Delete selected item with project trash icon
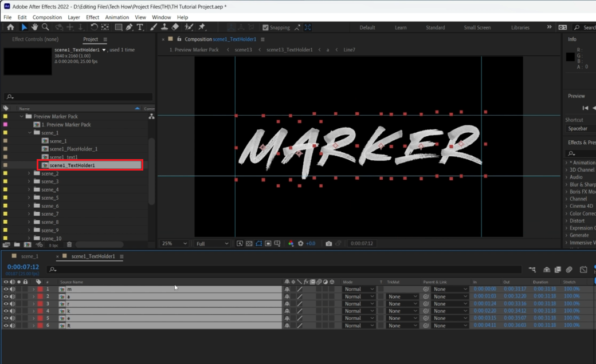The width and height of the screenshot is (596, 364). tap(69, 244)
